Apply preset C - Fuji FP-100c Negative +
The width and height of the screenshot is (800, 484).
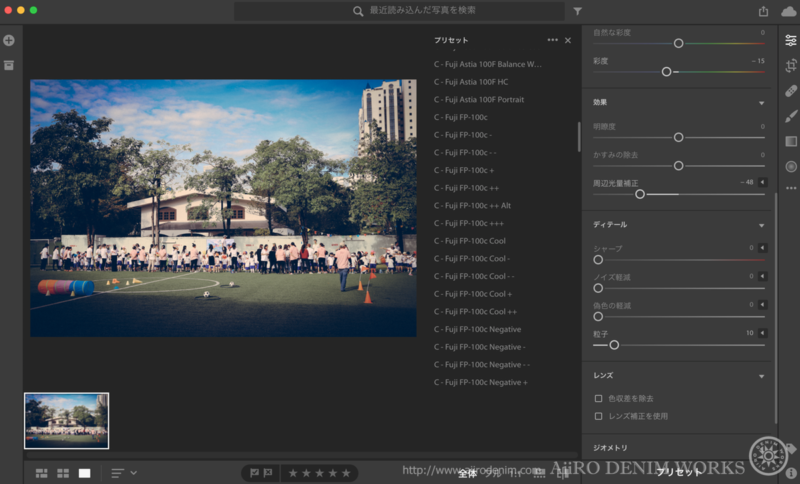pyautogui.click(x=481, y=382)
